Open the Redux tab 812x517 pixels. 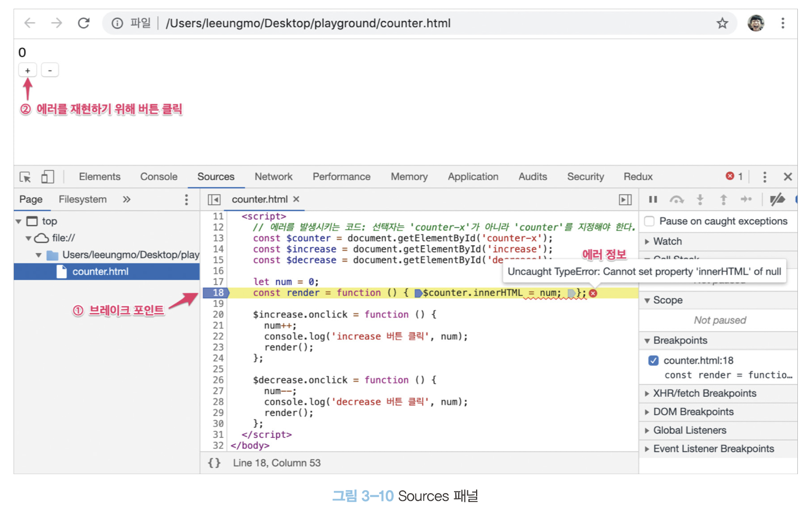[x=638, y=176]
